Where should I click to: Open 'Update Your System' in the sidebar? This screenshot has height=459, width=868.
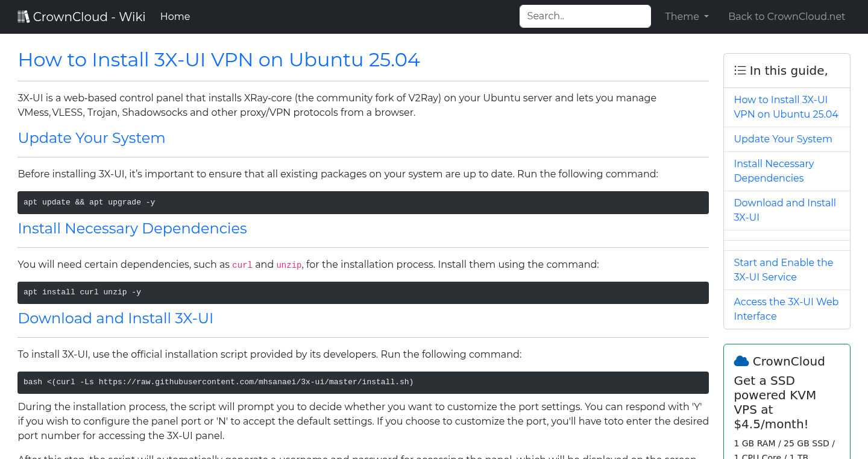782,139
